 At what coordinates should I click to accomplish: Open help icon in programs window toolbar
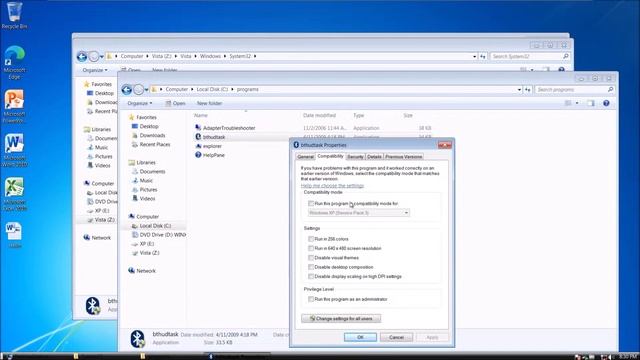pos(606,103)
